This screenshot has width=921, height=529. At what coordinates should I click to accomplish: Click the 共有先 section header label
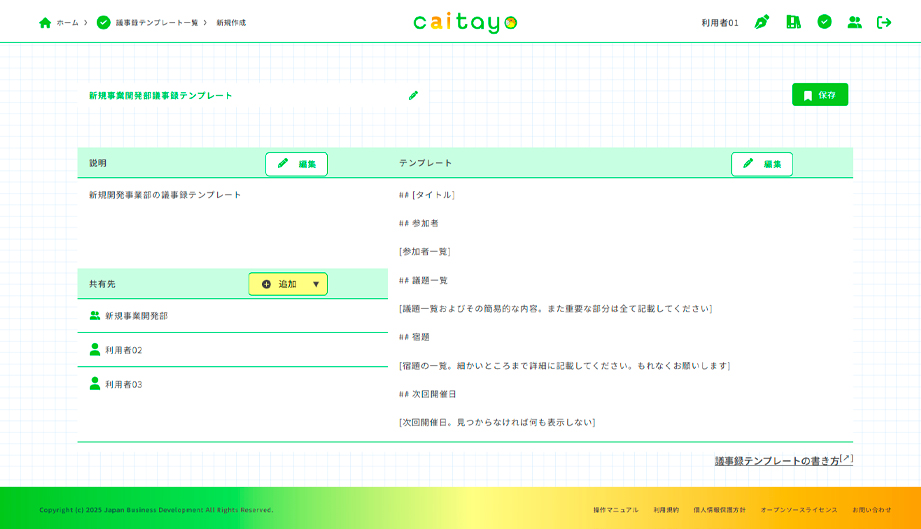(102, 284)
